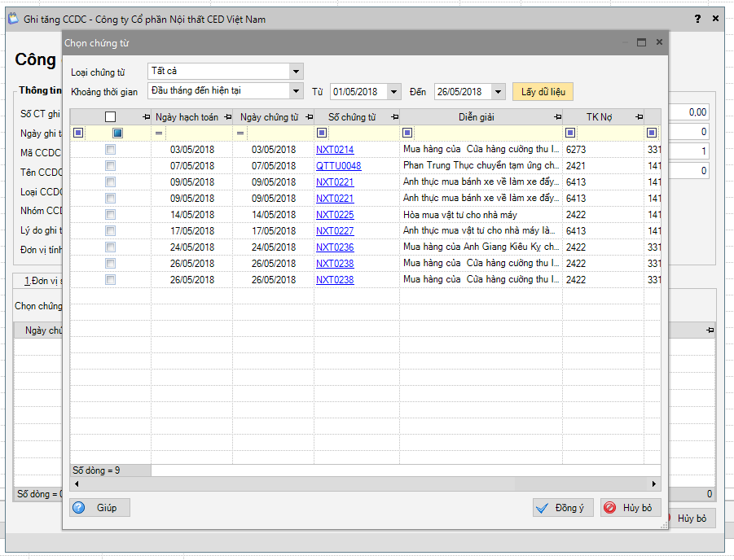The image size is (734, 560).
Task: Open filter operator for Số chứng từ column
Action: point(322,133)
